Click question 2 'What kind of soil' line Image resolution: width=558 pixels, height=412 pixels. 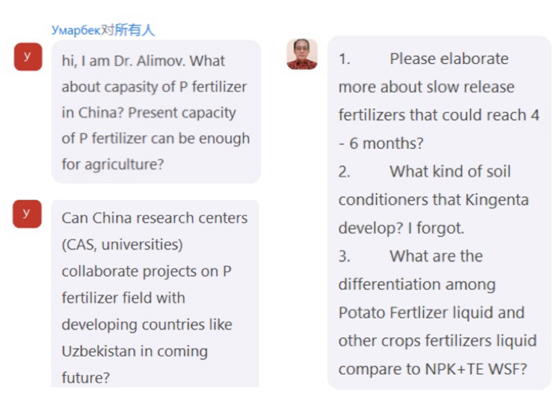[x=425, y=171]
